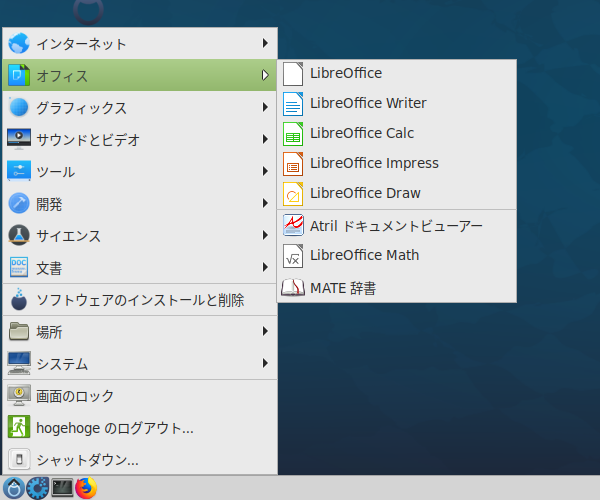Image resolution: width=600 pixels, height=500 pixels.
Task: Choose ソフトウェアのインストールと削除
Action: [x=140, y=300]
